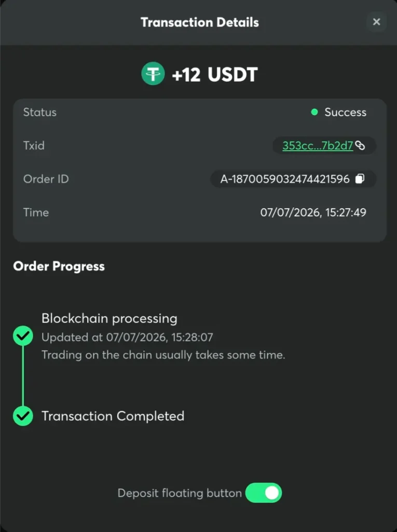The image size is (397, 532).
Task: Click the Blockchain processing step title
Action: pyautogui.click(x=109, y=318)
